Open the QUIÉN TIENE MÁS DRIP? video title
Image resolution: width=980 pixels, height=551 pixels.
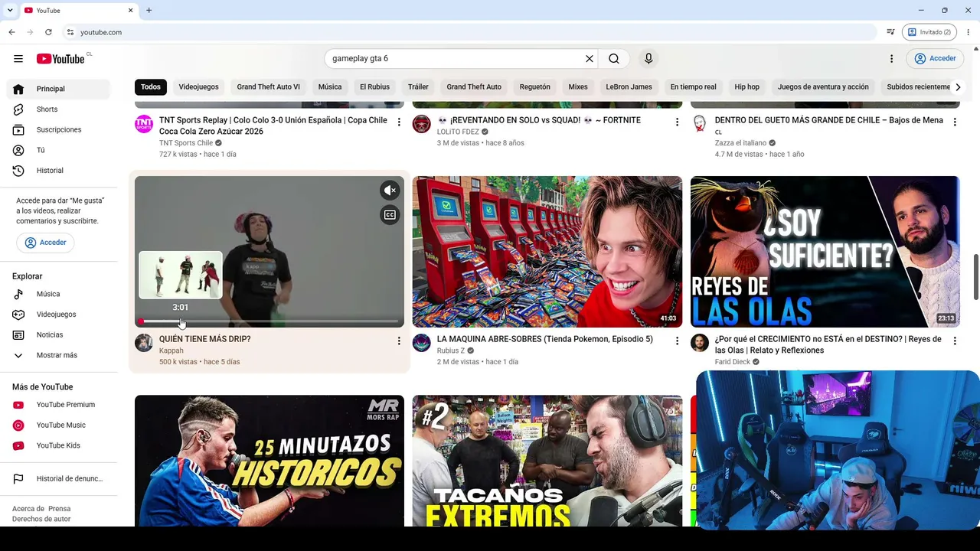pyautogui.click(x=204, y=339)
